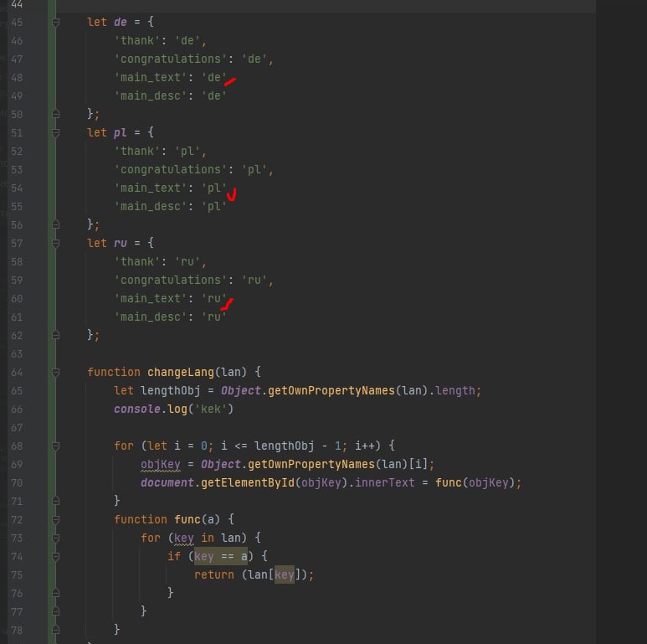Image resolution: width=647 pixels, height=644 pixels.
Task: Collapse the 'let de' object fold marker
Action: click(x=56, y=23)
